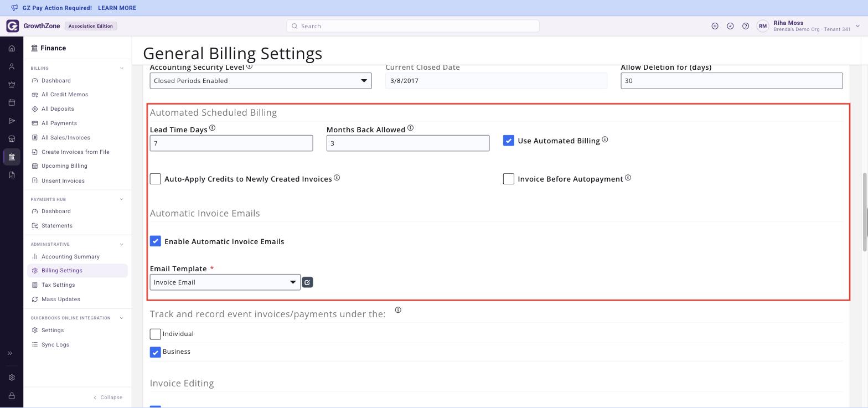Image resolution: width=868 pixels, height=408 pixels.
Task: Show info for Invoice Before Autopayment
Action: tap(628, 178)
